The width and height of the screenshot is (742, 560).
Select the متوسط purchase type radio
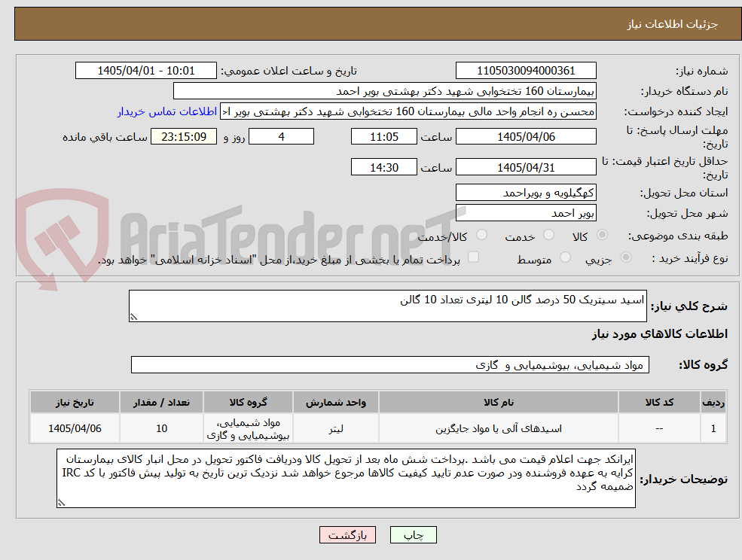(x=565, y=257)
